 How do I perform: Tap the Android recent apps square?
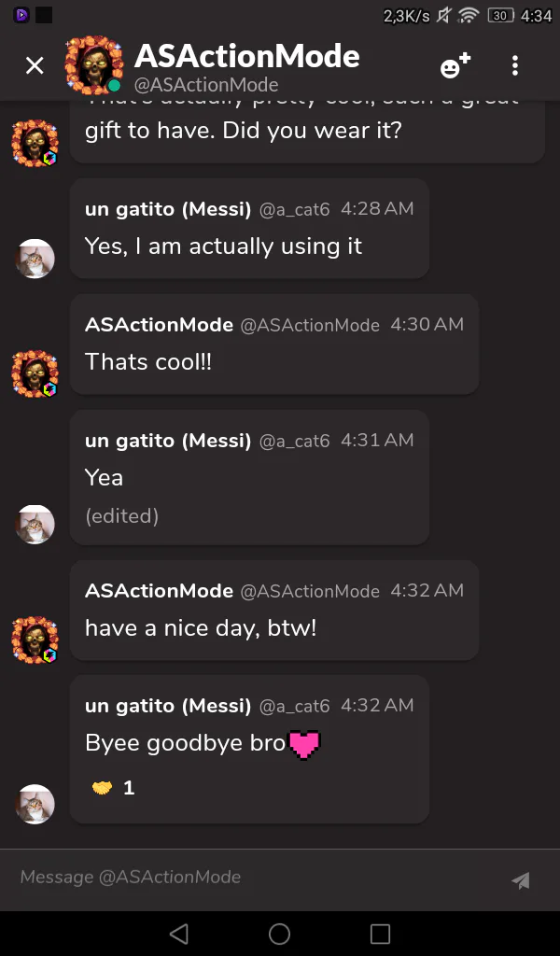(380, 933)
